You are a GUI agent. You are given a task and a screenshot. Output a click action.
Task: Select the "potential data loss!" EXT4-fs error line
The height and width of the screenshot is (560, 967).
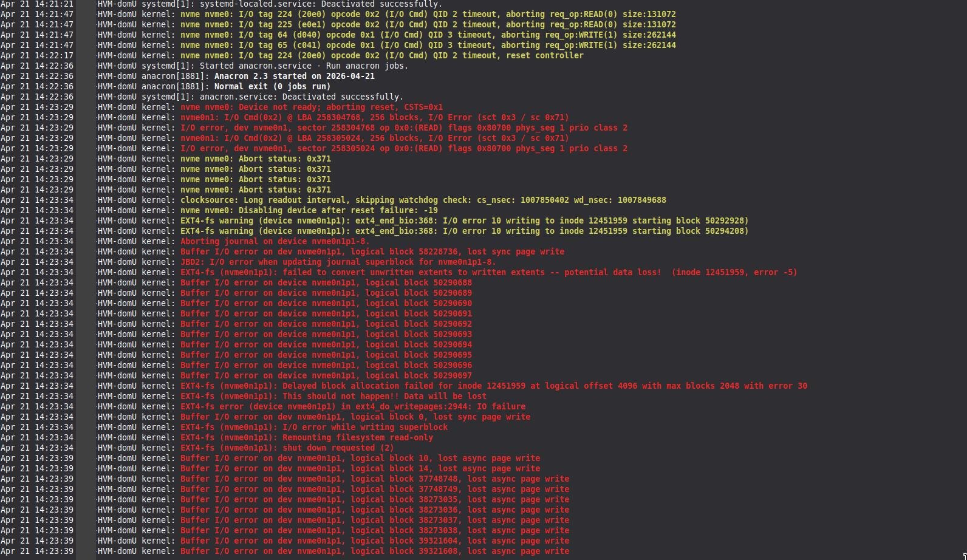point(488,272)
